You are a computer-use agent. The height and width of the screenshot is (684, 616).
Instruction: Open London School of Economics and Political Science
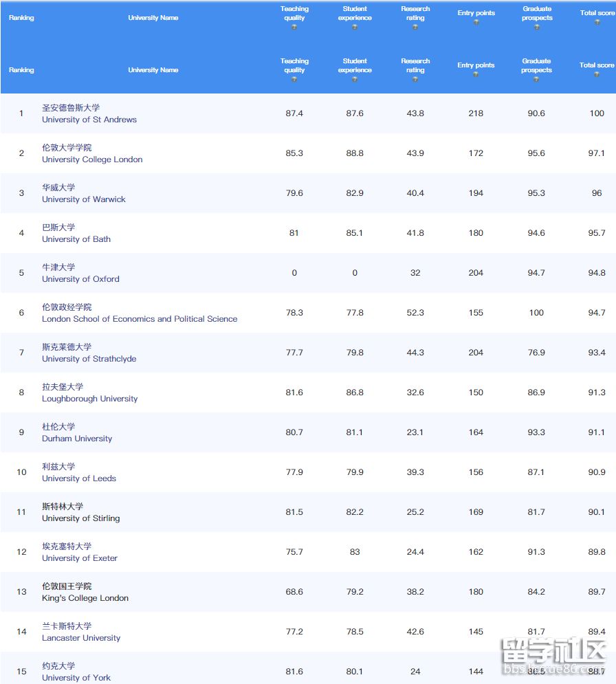(x=140, y=319)
